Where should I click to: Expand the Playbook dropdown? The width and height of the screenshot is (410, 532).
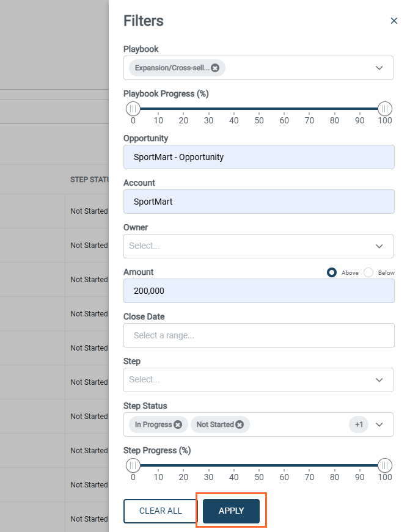379,68
